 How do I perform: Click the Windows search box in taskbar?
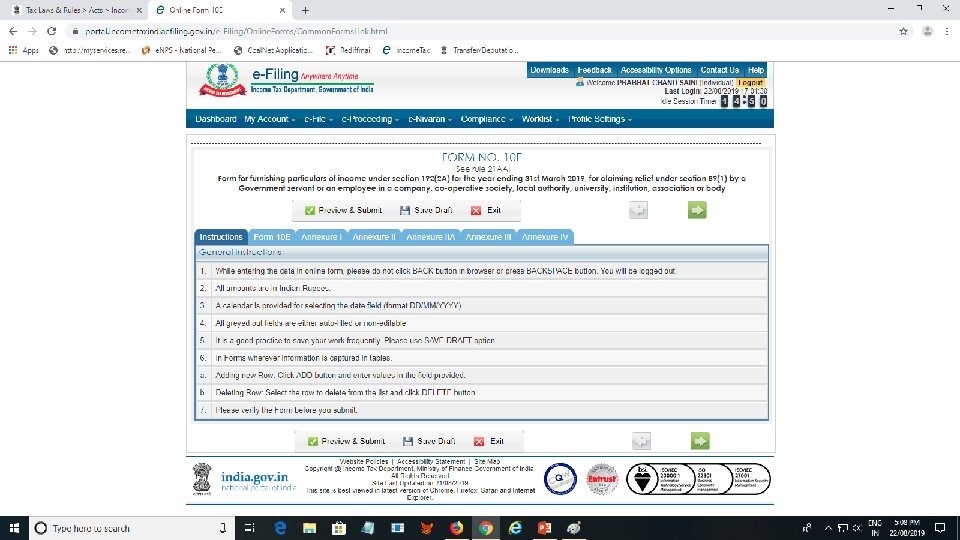pyautogui.click(x=132, y=528)
